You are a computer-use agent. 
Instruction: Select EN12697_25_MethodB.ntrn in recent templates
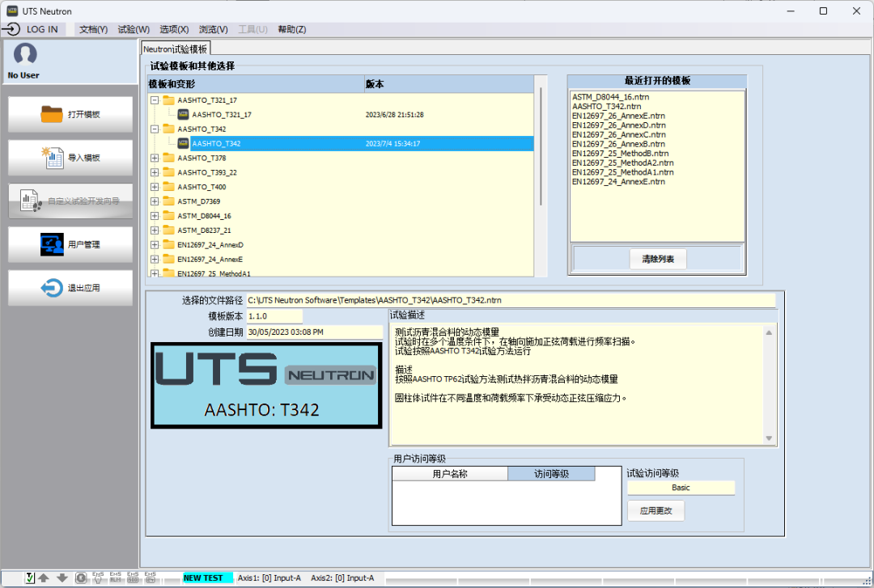(x=621, y=154)
